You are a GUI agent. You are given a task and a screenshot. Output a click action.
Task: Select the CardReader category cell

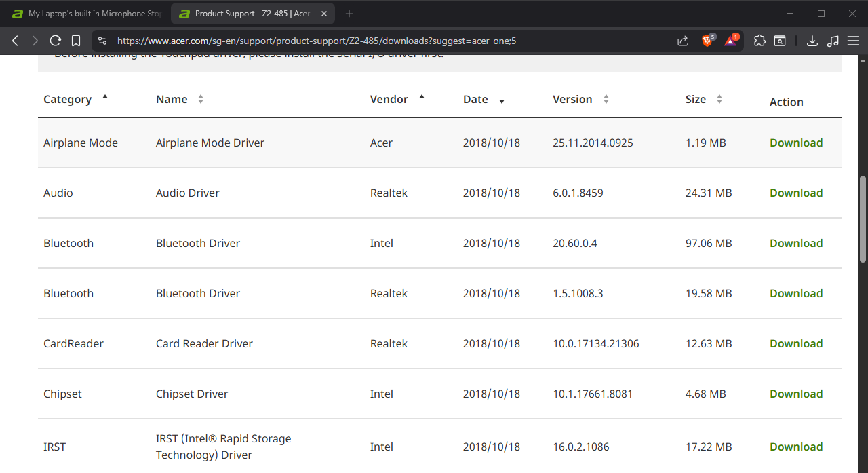coord(73,343)
